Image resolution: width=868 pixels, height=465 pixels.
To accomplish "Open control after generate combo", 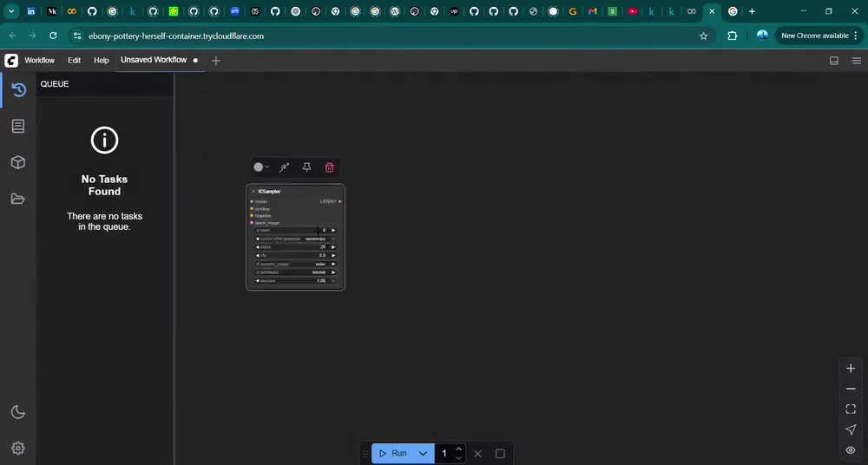I will tap(295, 239).
